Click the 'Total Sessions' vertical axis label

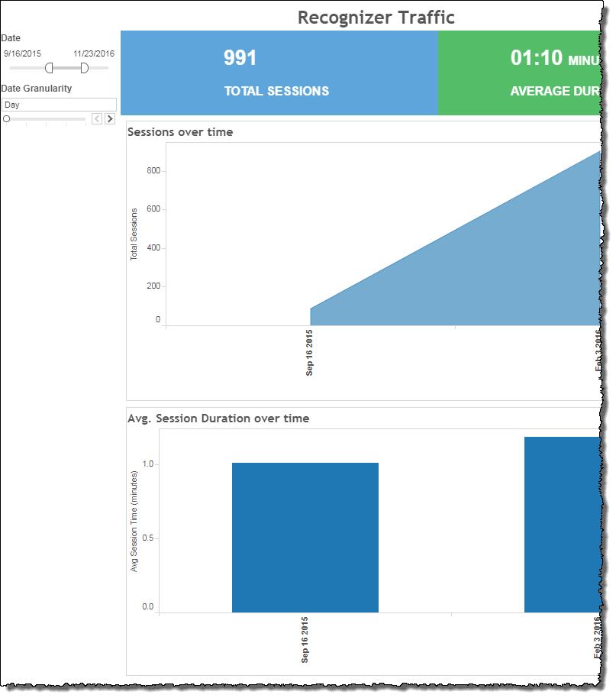(x=134, y=234)
